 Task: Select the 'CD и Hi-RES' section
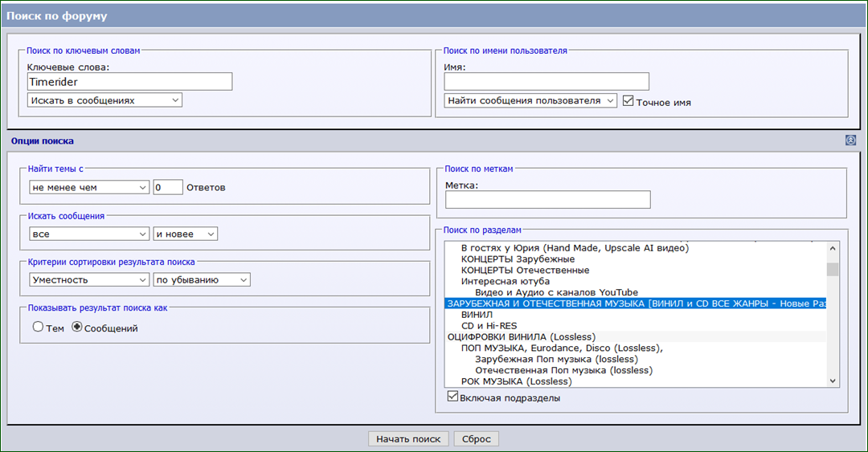636,325
